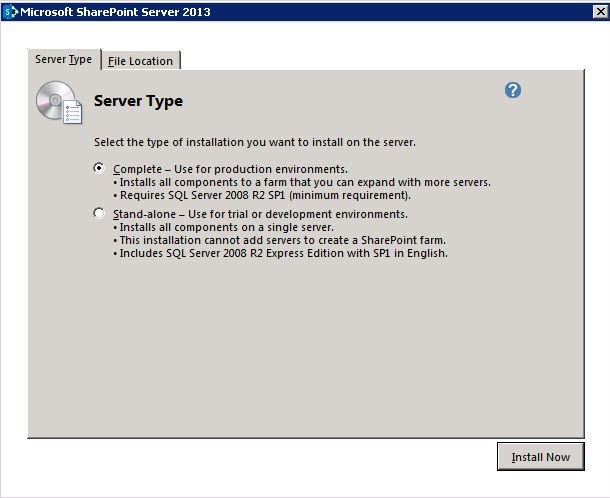Click the 'Complete – Use for production environments' label
The height and width of the screenshot is (498, 610).
pos(230,169)
